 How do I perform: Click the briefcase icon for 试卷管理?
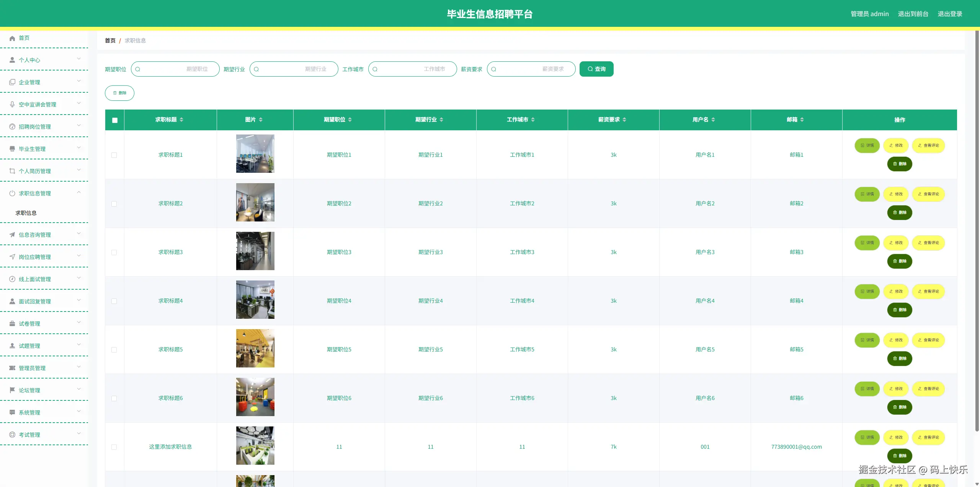(x=12, y=323)
